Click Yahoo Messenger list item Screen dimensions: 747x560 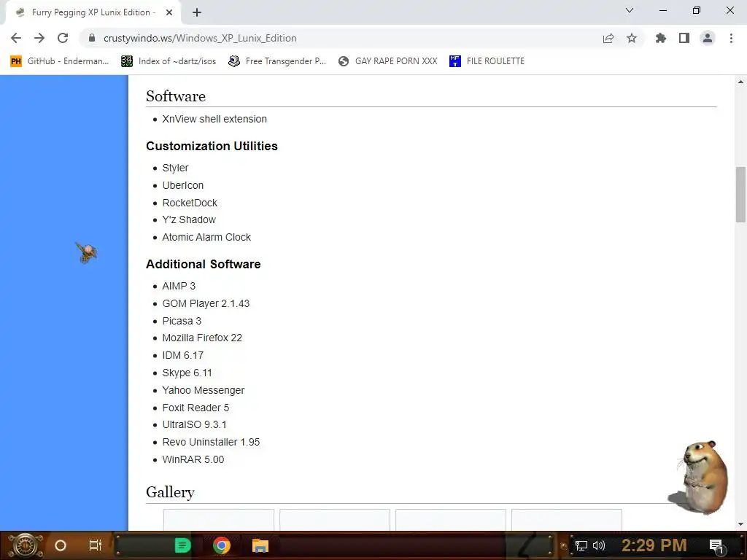click(x=203, y=391)
